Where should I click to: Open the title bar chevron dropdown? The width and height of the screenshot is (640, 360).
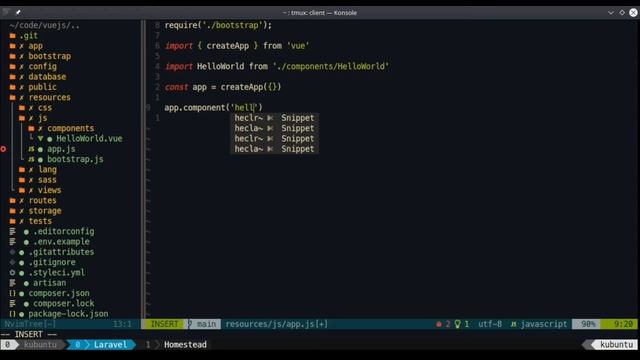611,13
